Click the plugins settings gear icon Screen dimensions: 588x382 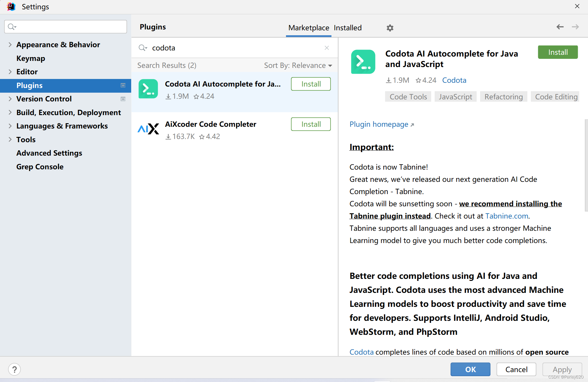pos(390,28)
